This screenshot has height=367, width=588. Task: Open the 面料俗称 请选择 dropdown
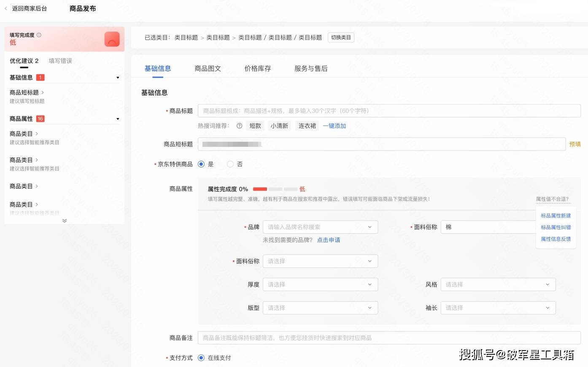[320, 261]
